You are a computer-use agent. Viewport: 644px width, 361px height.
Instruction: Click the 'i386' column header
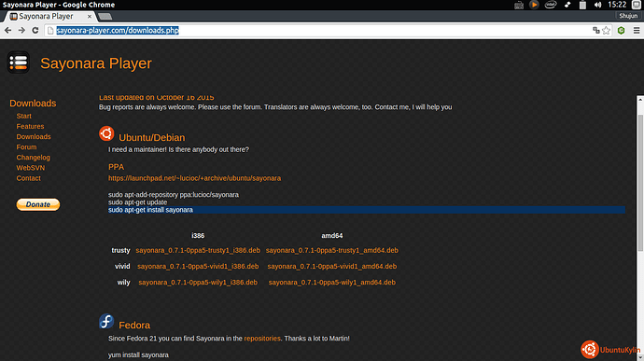click(x=198, y=236)
